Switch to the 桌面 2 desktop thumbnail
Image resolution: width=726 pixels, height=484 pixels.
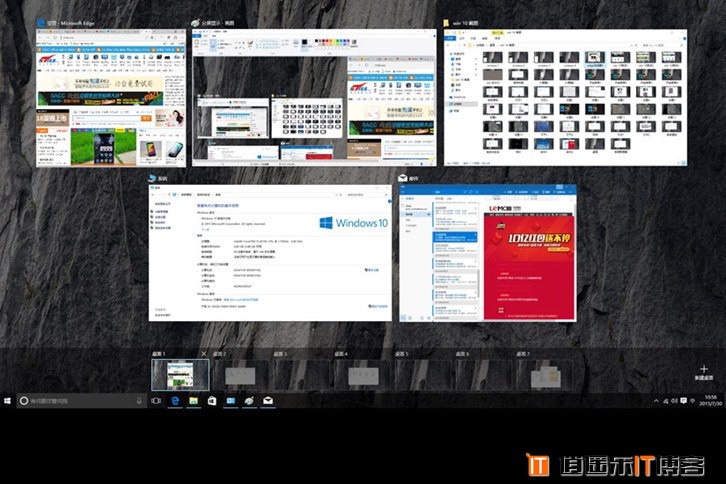(241, 375)
